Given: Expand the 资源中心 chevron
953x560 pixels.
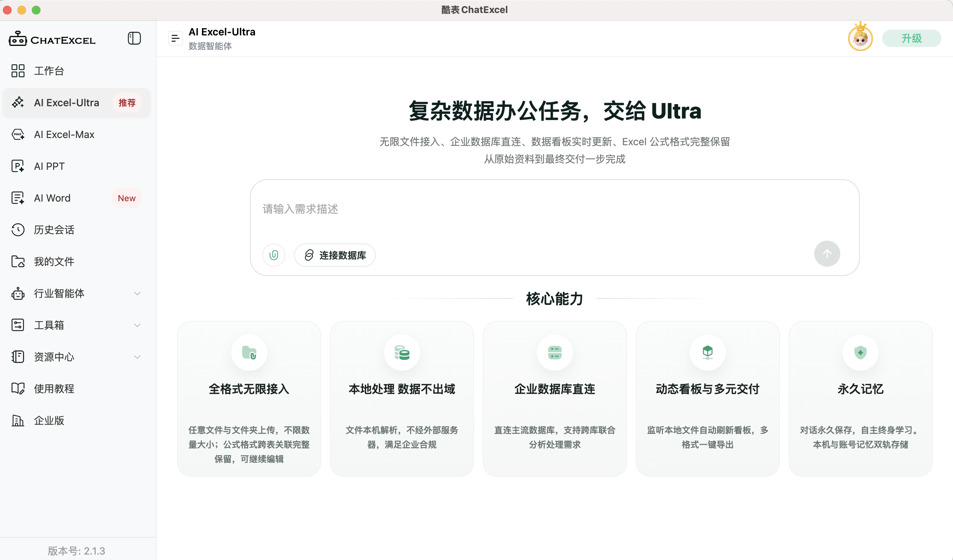Looking at the screenshot, I should point(137,357).
